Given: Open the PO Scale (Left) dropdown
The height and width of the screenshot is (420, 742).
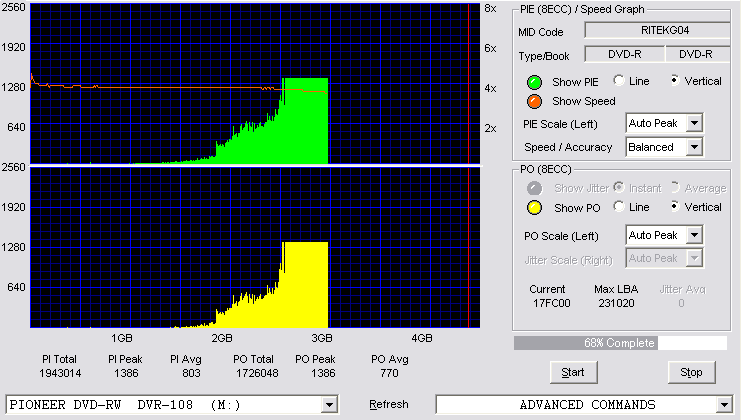Looking at the screenshot, I should [664, 235].
